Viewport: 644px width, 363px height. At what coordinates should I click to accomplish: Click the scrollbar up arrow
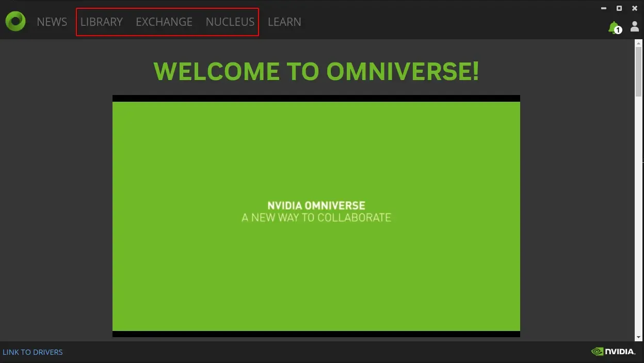click(x=638, y=43)
